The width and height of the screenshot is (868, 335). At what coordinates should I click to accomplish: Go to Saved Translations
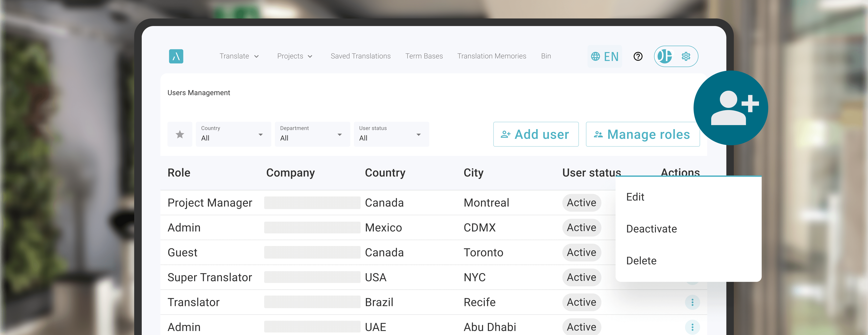pos(361,56)
